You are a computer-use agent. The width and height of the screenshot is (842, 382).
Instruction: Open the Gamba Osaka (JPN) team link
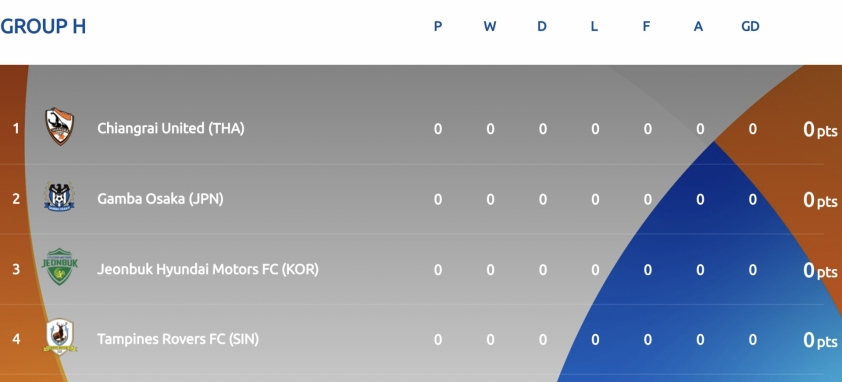pos(160,199)
